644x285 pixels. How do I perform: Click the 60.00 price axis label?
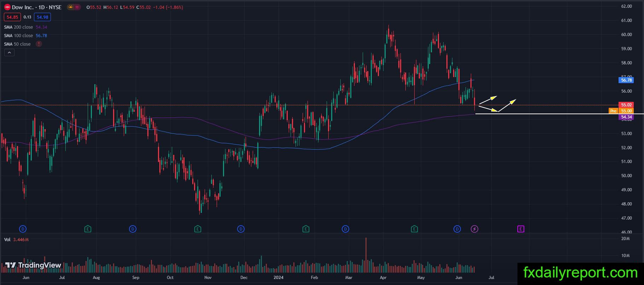click(x=626, y=35)
